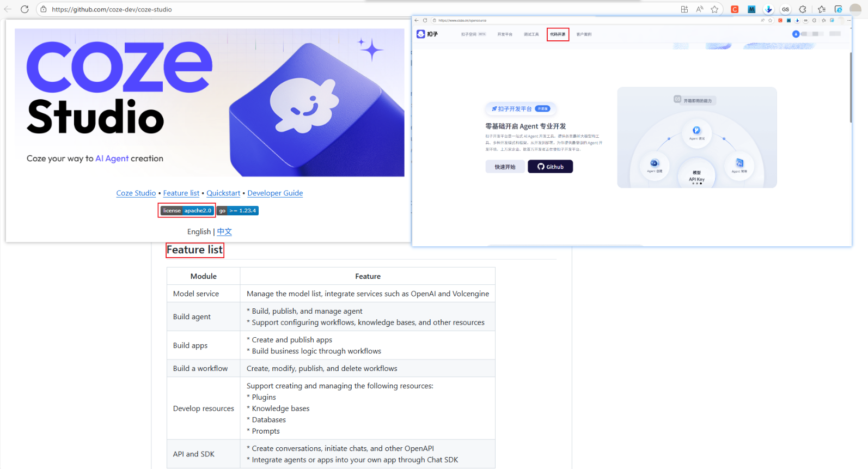Click the API and SDK table cell
This screenshot has width=868, height=469.
click(x=203, y=454)
